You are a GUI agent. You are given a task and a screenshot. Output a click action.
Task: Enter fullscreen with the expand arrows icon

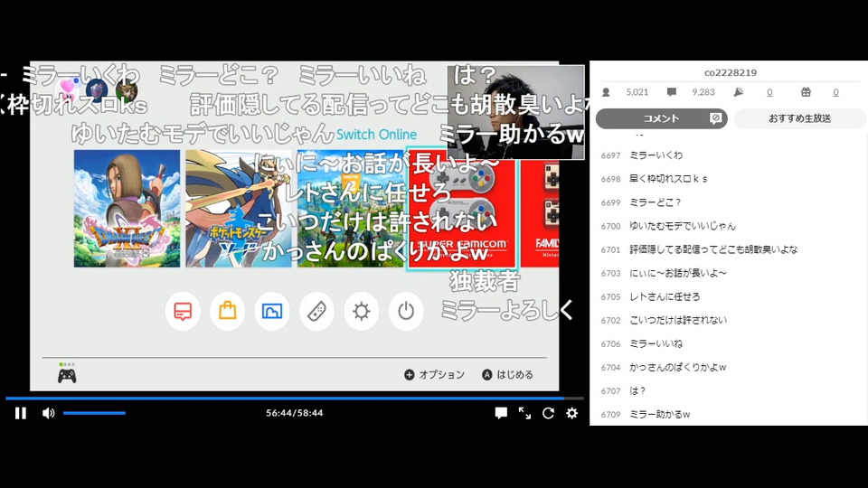(x=524, y=413)
